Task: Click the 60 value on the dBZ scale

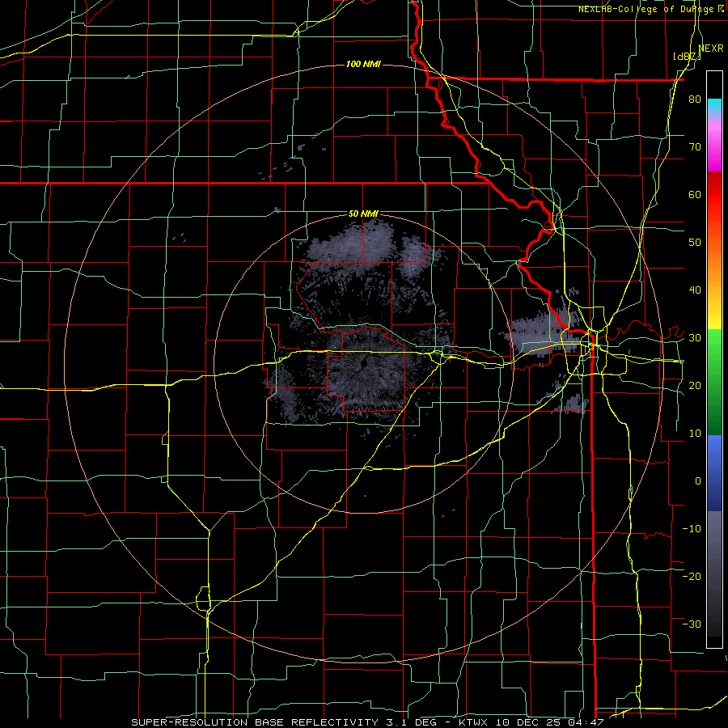Action: tap(695, 194)
